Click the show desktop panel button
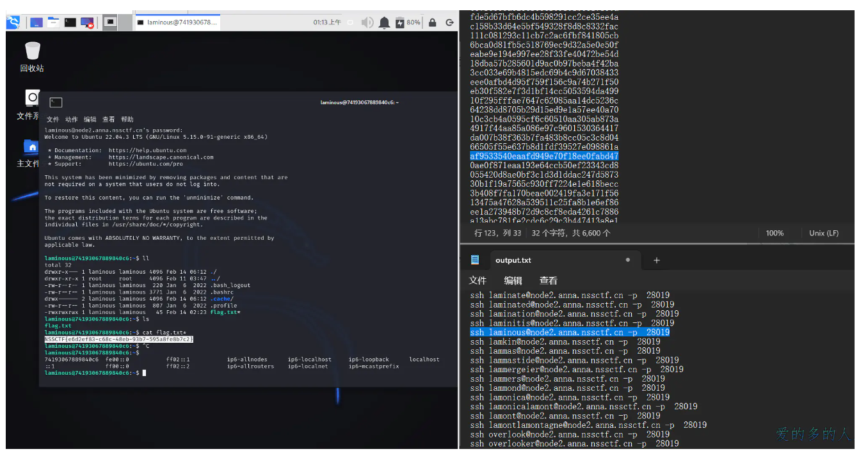 [36, 22]
